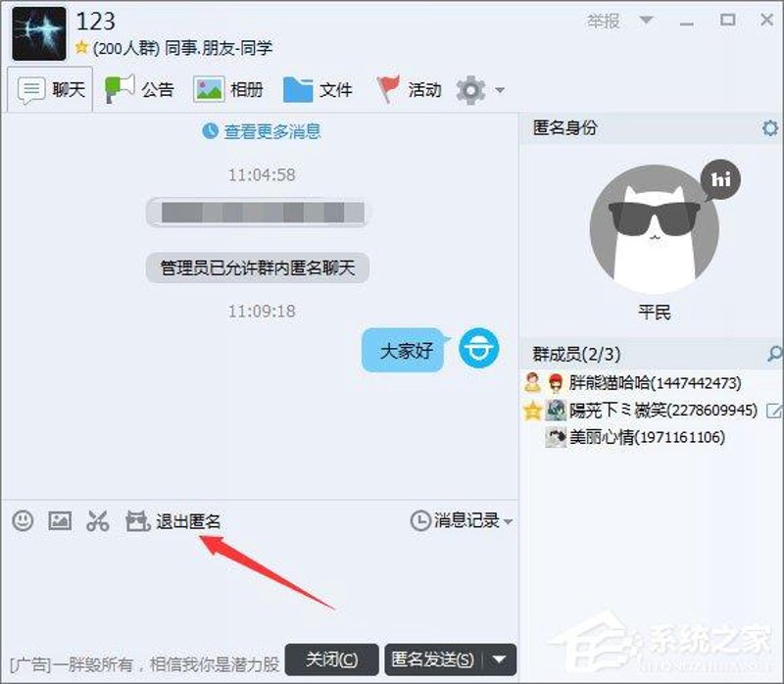784x684 pixels.
Task: Open the anonymous identity settings gear
Action: 770,128
